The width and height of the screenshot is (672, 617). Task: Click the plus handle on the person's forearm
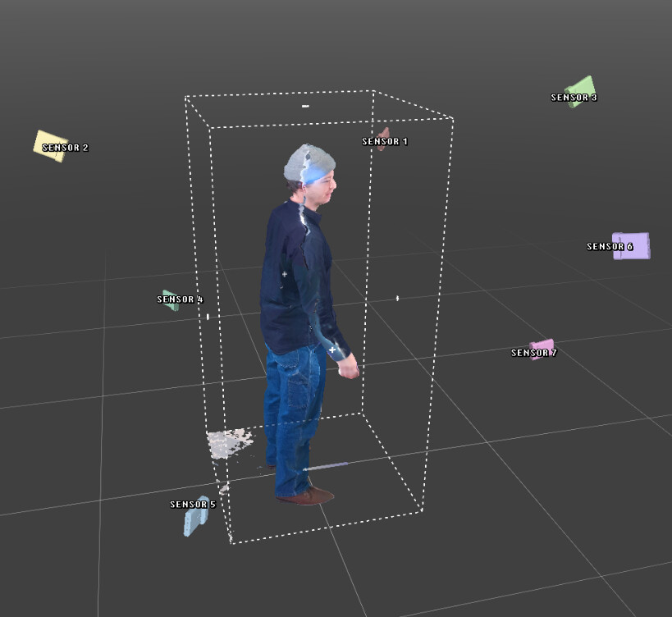[332, 350]
